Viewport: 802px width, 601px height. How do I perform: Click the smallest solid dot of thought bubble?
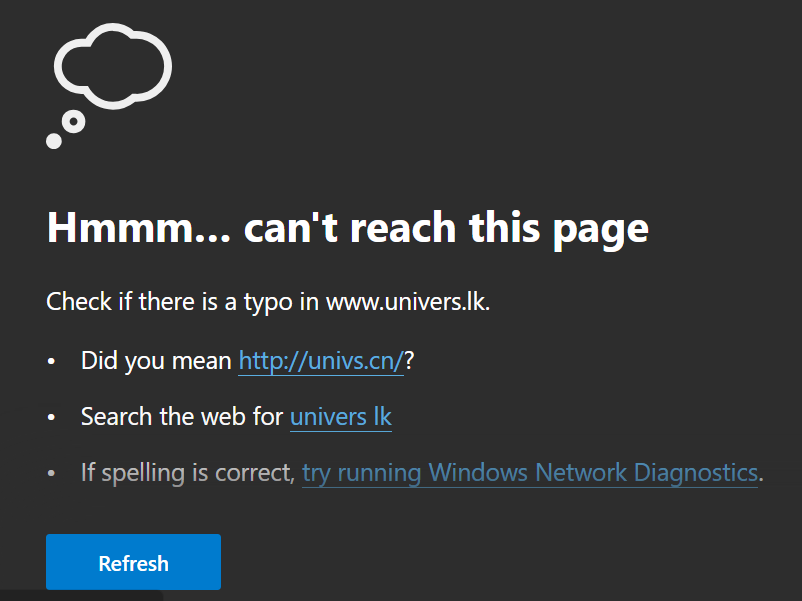pyautogui.click(x=54, y=141)
